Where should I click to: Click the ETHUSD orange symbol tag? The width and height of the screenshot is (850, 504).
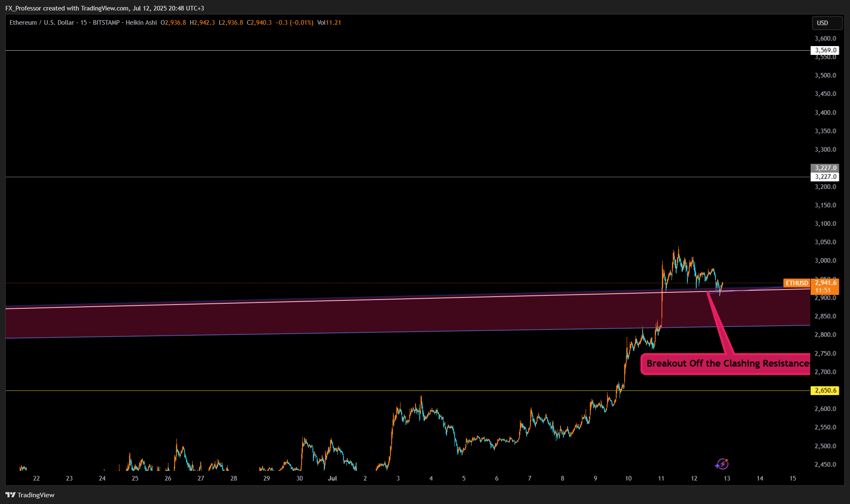click(x=797, y=283)
